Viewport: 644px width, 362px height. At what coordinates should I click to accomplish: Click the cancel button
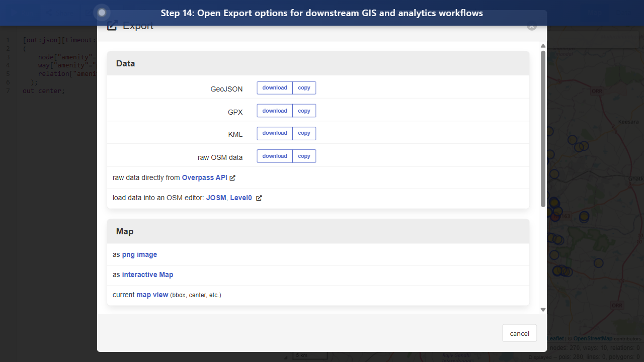(519, 333)
